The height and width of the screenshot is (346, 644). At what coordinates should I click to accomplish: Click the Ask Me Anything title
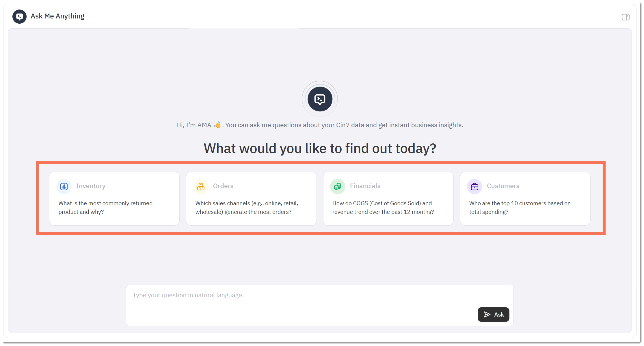tap(57, 16)
